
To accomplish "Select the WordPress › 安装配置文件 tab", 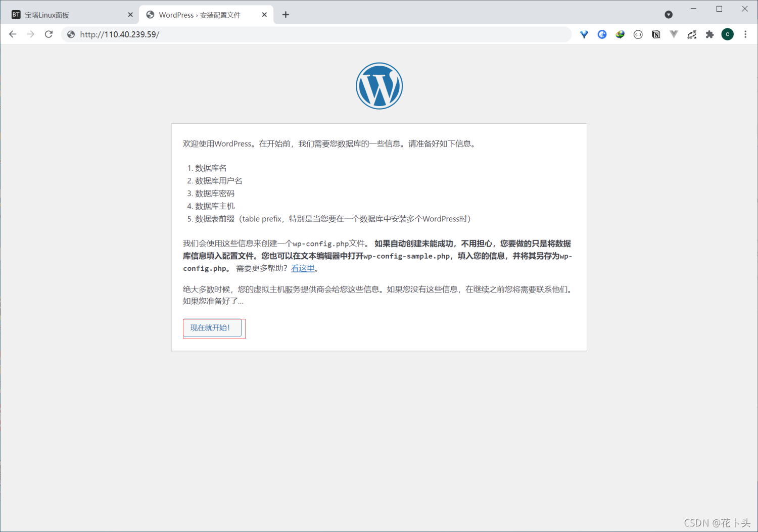I will (206, 15).
